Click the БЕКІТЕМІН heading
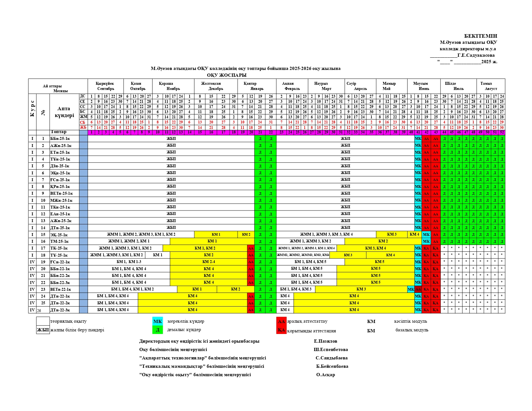Screen dimensions: 532x411 click(480, 36)
